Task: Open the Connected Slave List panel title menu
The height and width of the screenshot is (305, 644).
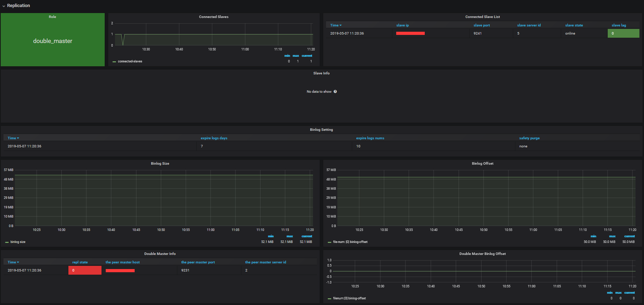Action: coord(483,17)
